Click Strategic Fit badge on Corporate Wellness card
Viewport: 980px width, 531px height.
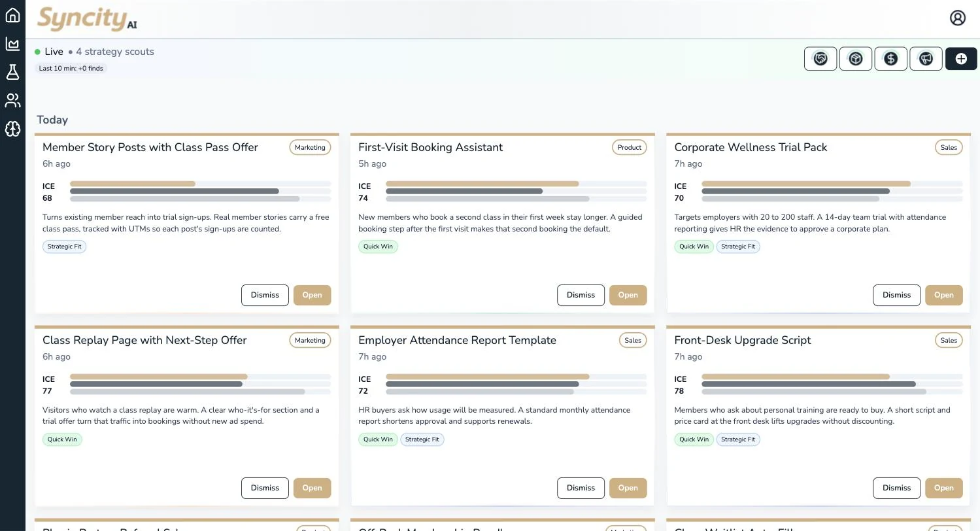coord(738,247)
